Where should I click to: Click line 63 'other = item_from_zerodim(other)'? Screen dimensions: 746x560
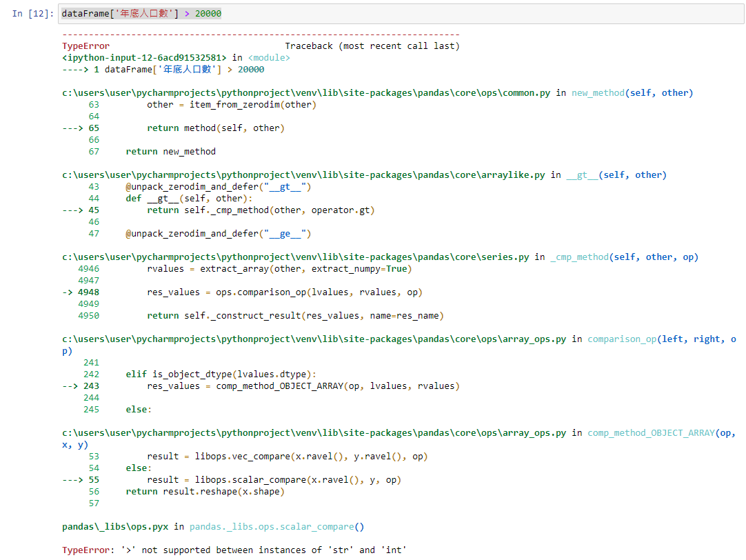click(x=232, y=105)
